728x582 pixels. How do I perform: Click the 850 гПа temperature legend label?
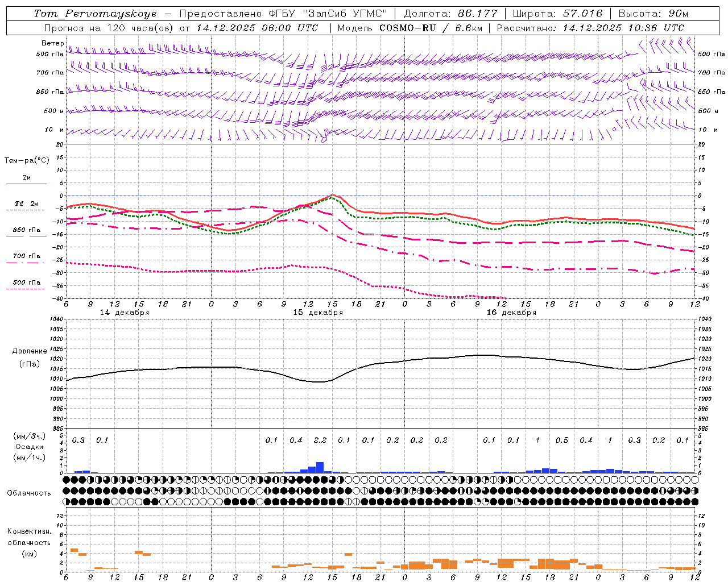(x=27, y=230)
